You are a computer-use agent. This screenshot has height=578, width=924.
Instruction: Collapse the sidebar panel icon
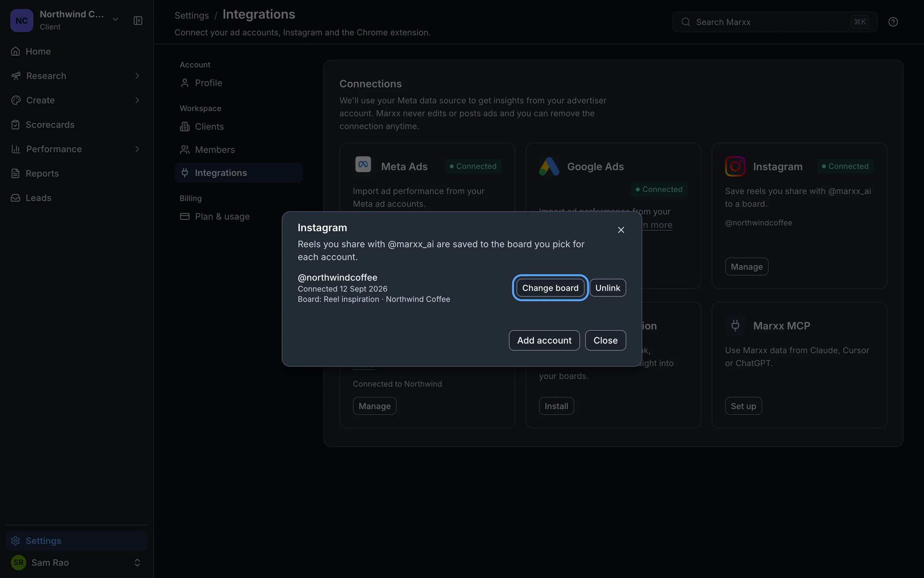coord(138,20)
